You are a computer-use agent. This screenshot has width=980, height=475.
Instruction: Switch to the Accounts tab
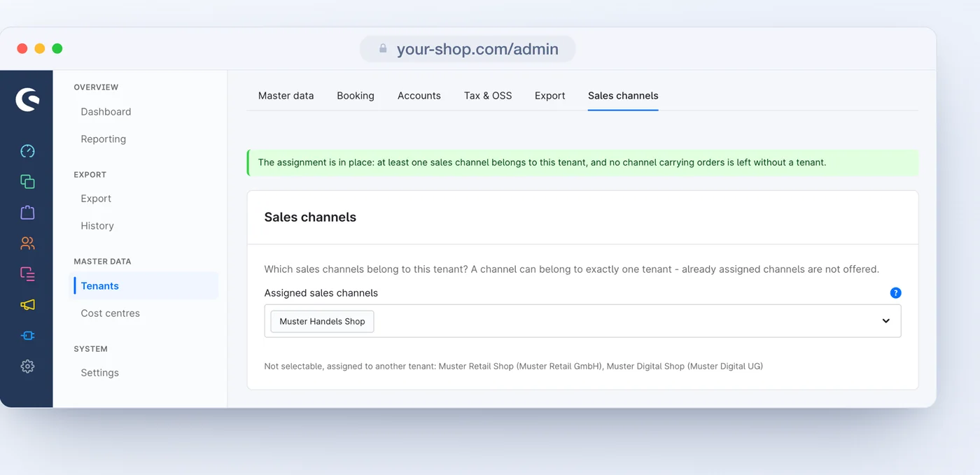419,96
